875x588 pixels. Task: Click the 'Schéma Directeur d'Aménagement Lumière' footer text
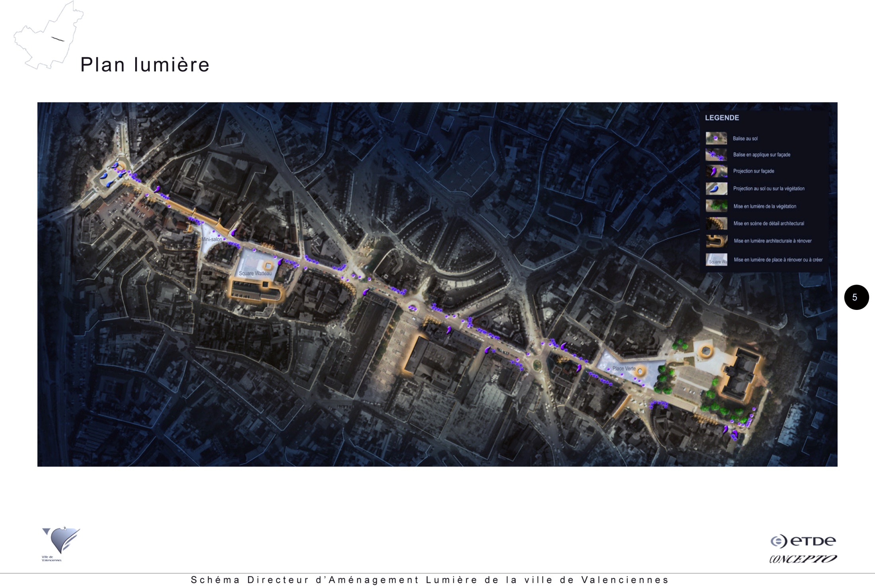[x=430, y=580]
